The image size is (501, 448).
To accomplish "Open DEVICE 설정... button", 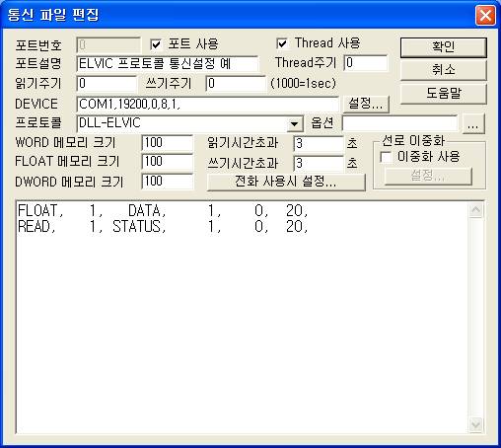I will (366, 105).
